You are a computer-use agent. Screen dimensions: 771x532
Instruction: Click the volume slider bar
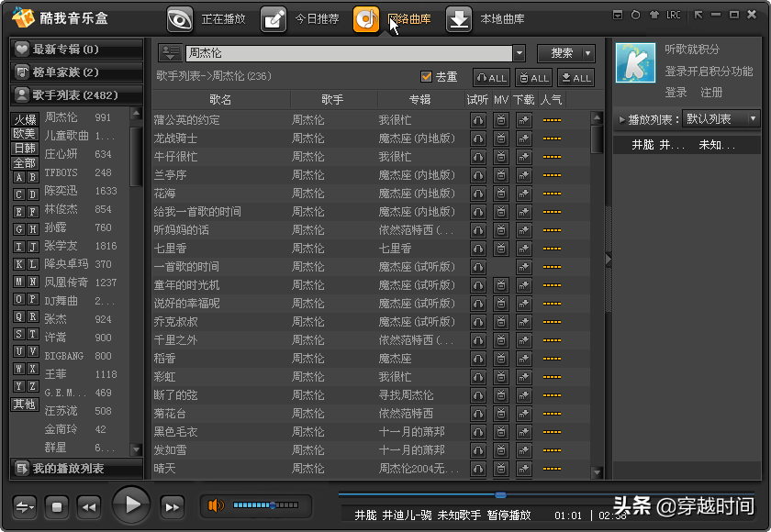tap(264, 505)
